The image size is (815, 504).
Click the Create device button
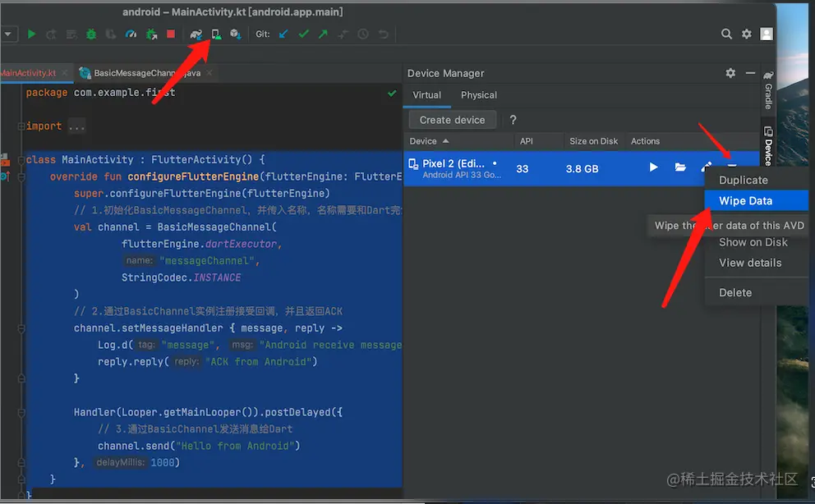point(452,120)
